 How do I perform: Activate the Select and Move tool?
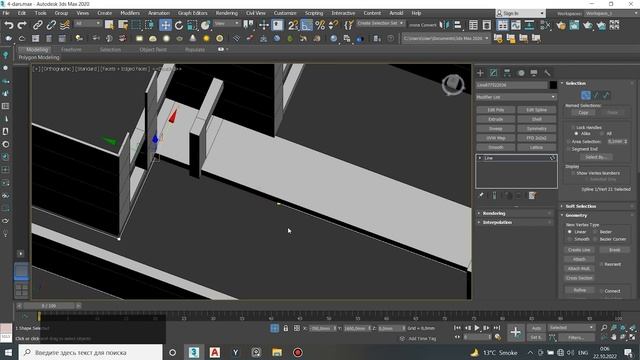coord(165,25)
